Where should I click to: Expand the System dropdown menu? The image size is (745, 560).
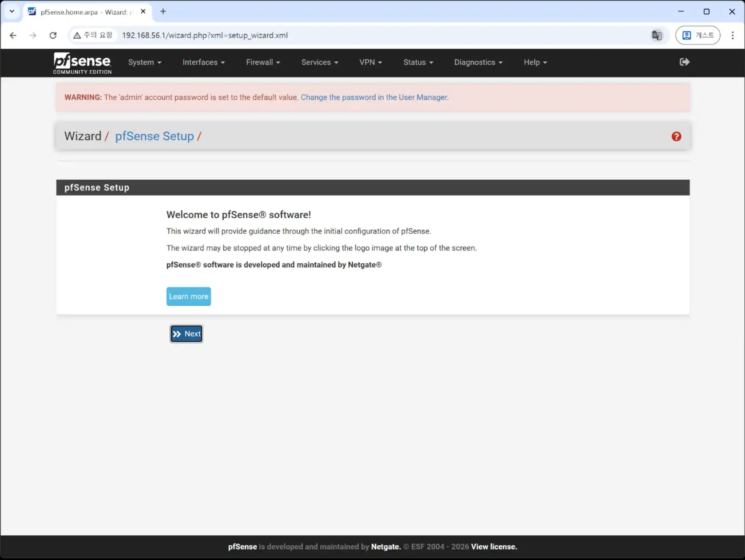click(x=145, y=62)
